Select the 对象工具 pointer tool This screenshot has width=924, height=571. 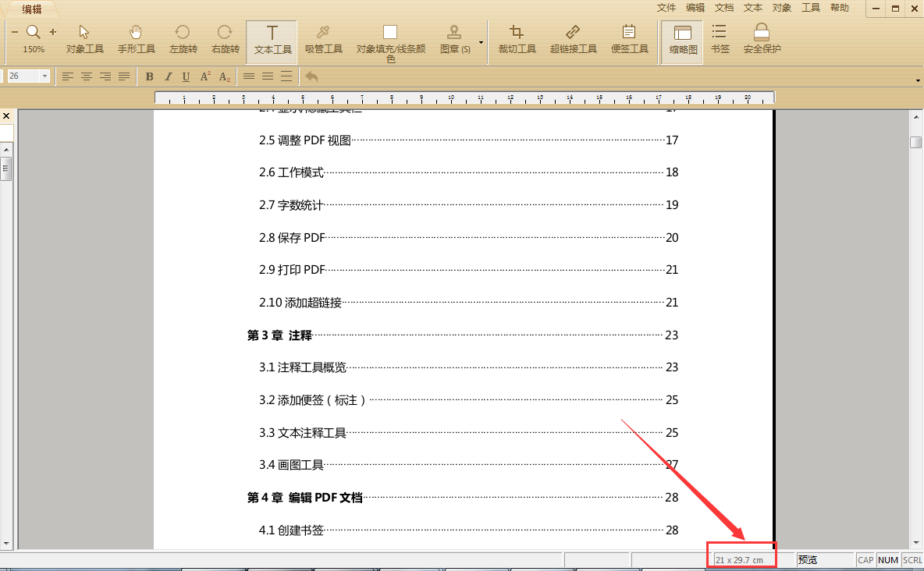84,39
